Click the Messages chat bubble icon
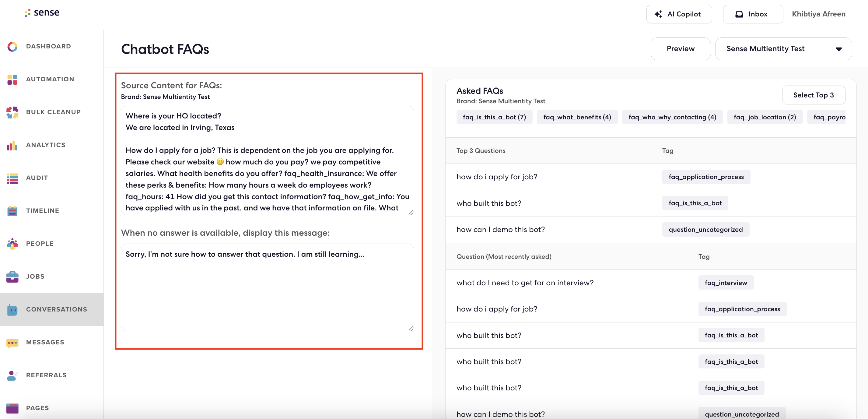 12,343
